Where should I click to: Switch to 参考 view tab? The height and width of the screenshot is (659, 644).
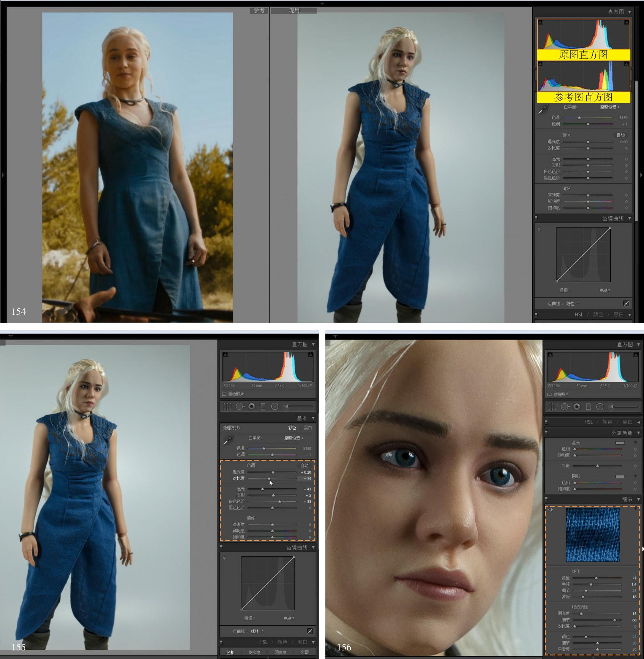(x=259, y=11)
